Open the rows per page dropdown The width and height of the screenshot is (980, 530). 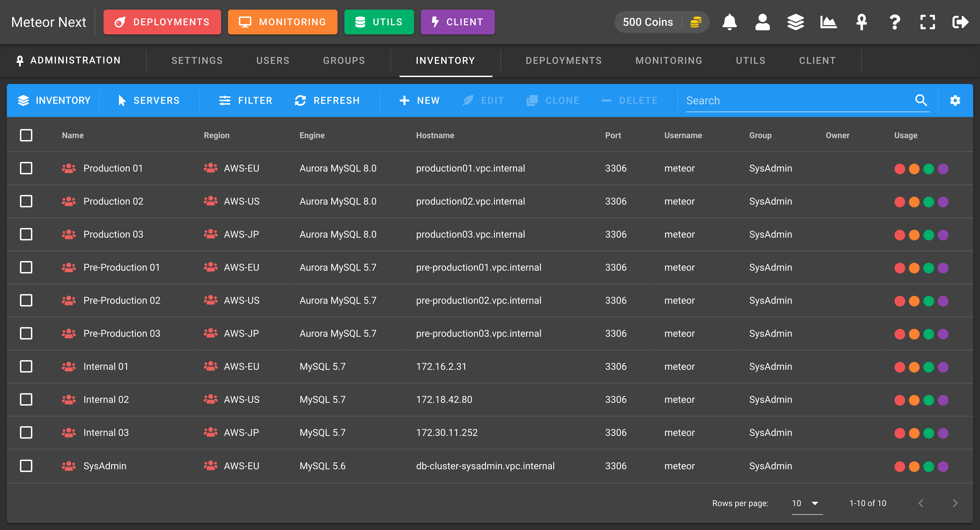(807, 503)
